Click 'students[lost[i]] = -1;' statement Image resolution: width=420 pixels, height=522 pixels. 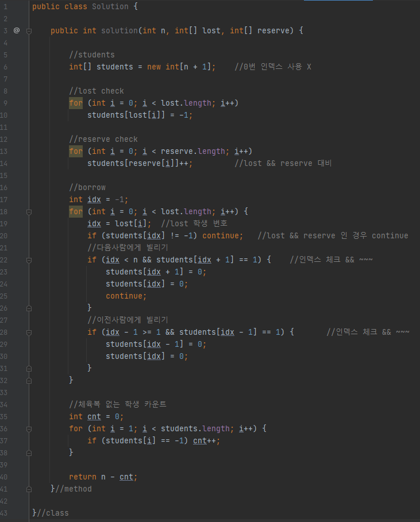click(x=140, y=115)
